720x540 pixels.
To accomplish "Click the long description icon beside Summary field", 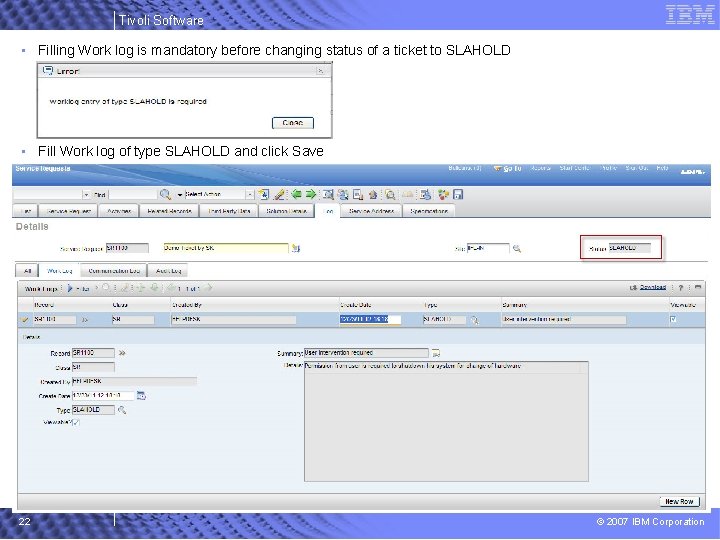I will (436, 353).
